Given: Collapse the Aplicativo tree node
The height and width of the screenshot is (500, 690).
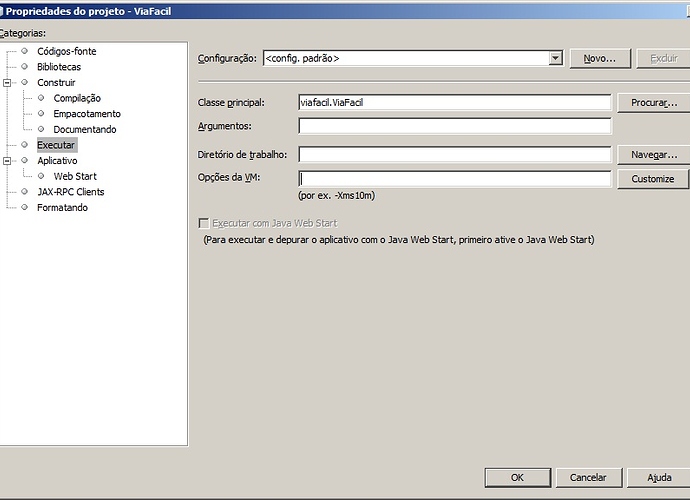Looking at the screenshot, I should click(7, 161).
